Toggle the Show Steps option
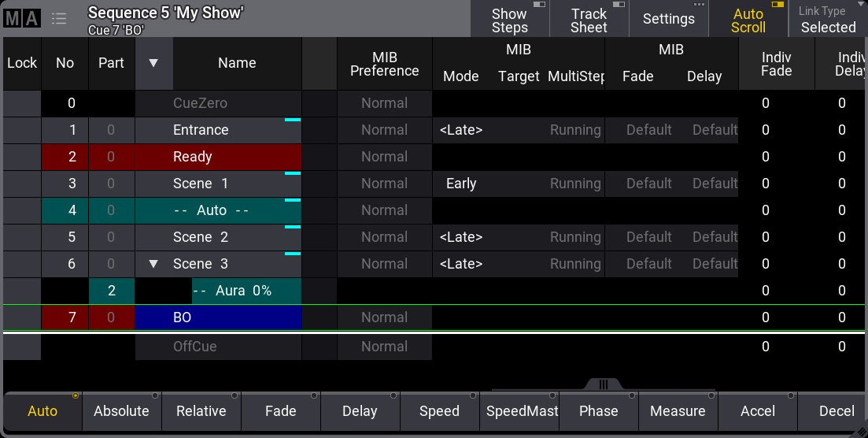 click(509, 20)
